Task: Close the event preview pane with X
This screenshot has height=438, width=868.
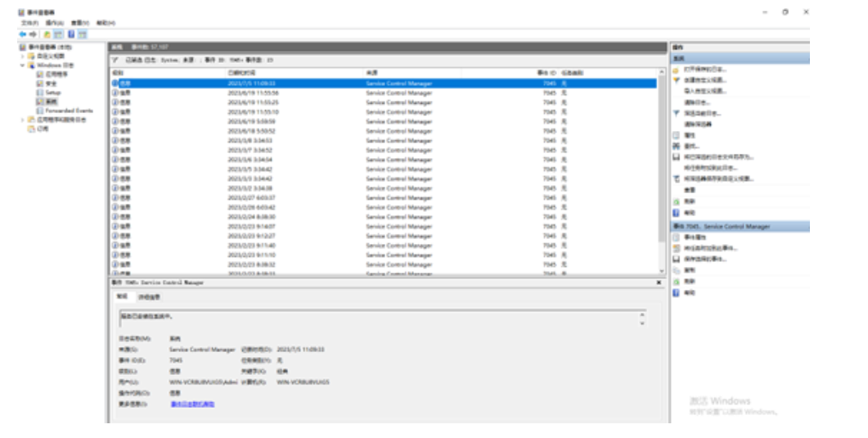Action: [659, 282]
